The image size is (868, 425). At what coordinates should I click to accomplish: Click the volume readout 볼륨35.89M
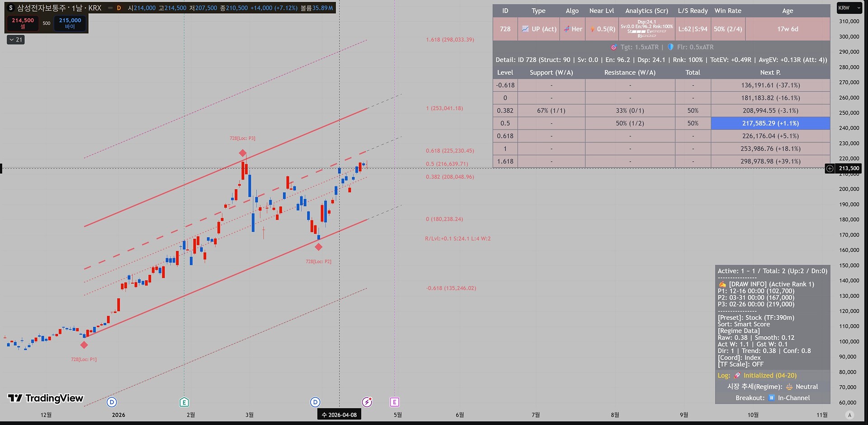[x=317, y=8]
